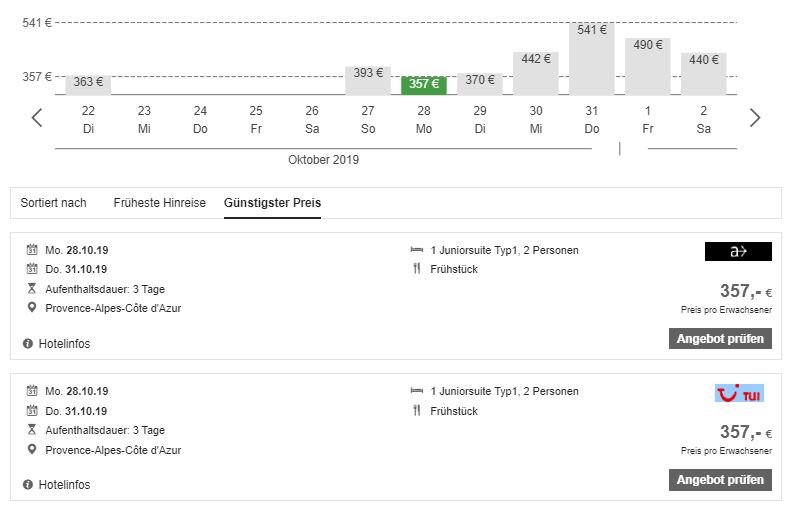
Task: Select the 541 € bar for Thursday 31
Action: [x=592, y=58]
